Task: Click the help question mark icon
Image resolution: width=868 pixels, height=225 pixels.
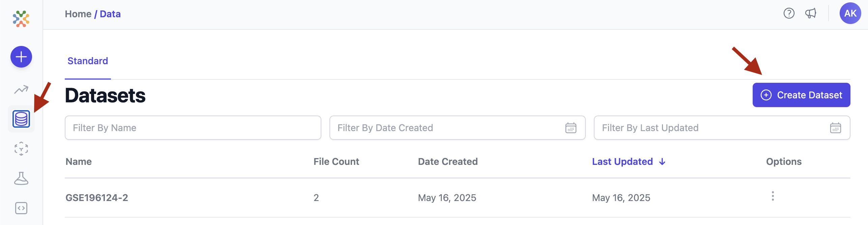Action: coord(789,14)
